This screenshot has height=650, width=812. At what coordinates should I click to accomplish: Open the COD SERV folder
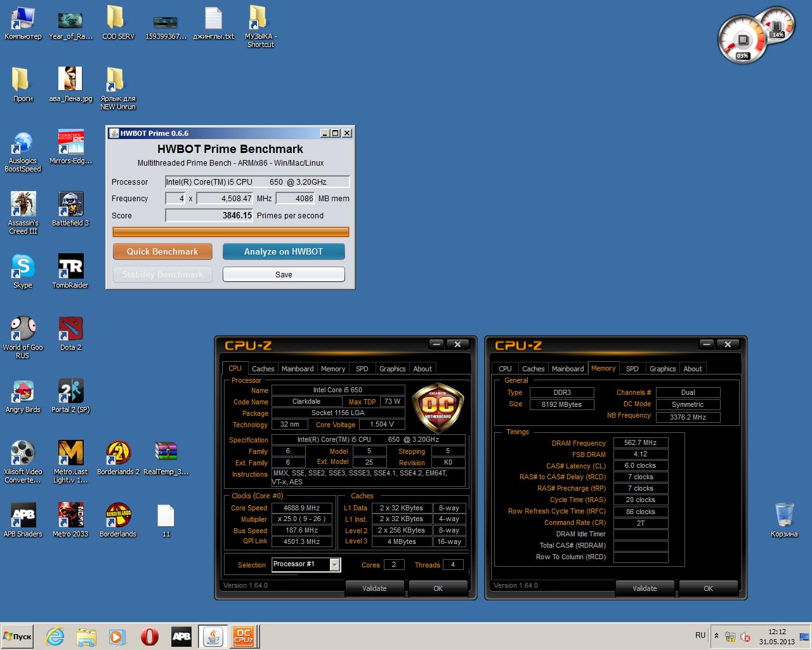[118, 23]
